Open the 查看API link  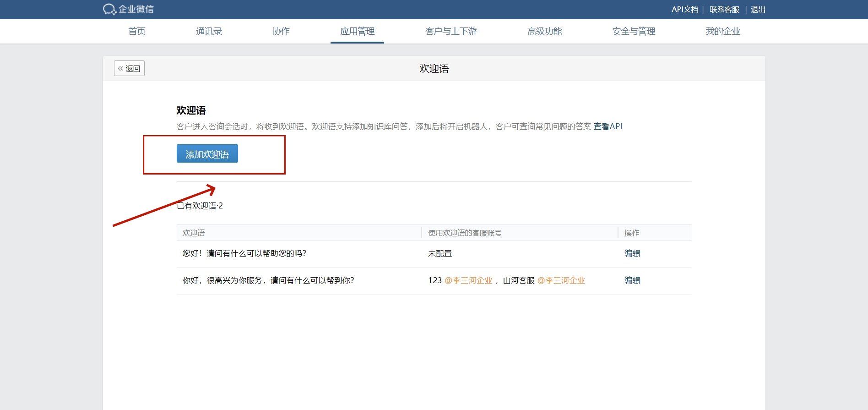608,126
